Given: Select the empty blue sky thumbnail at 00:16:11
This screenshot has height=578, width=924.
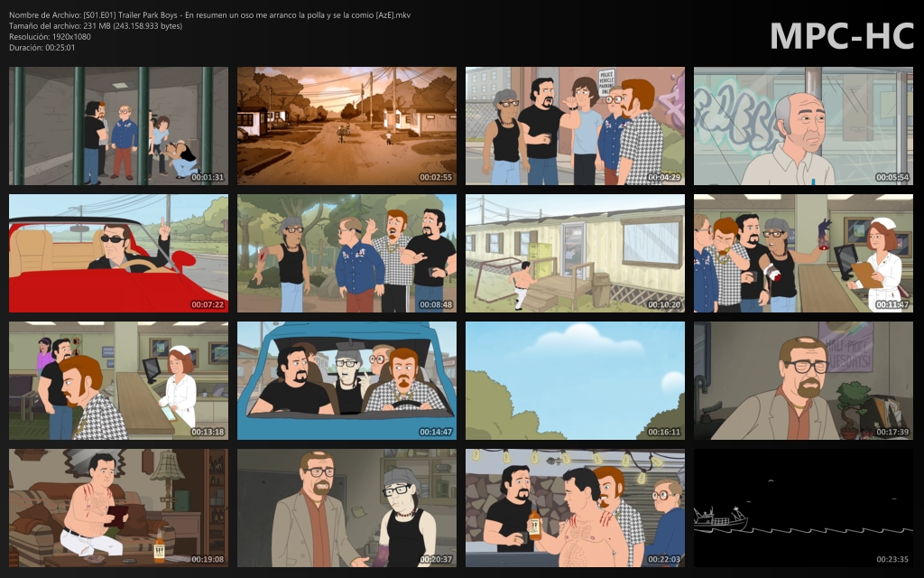Looking at the screenshot, I should (x=575, y=380).
